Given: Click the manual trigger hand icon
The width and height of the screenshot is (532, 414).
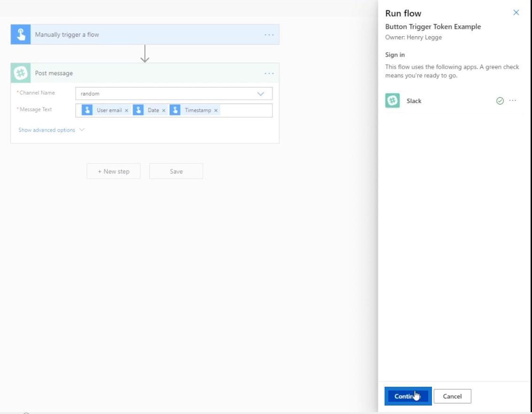Looking at the screenshot, I should [x=21, y=35].
